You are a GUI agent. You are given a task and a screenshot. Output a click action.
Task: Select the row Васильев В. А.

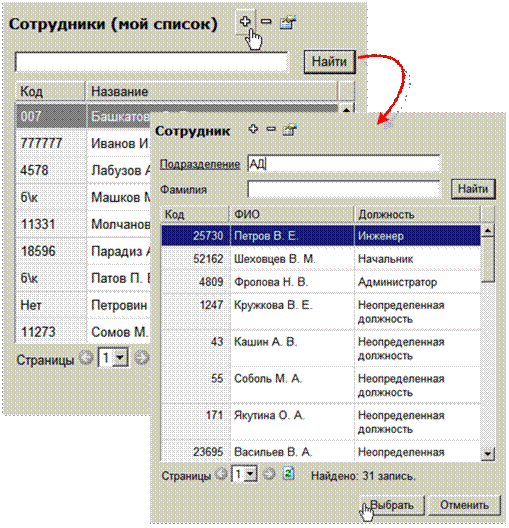pos(321,452)
